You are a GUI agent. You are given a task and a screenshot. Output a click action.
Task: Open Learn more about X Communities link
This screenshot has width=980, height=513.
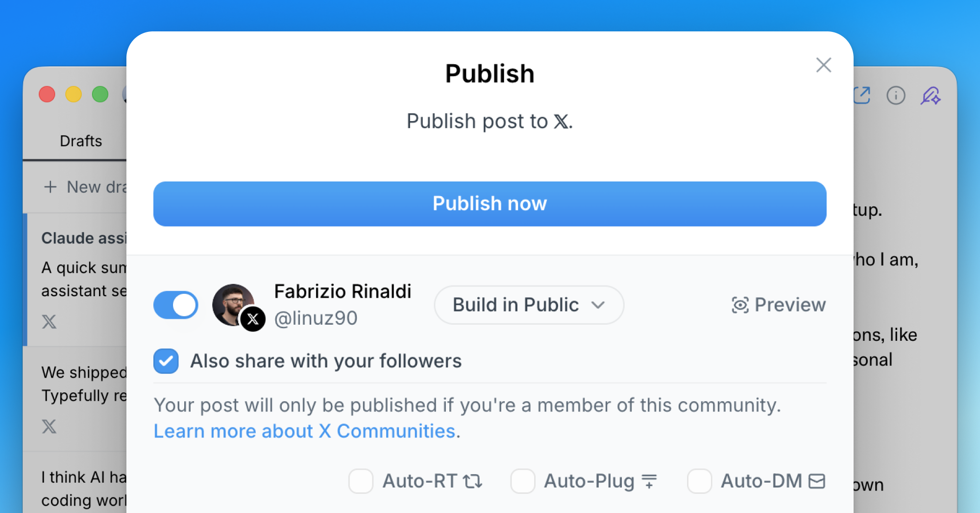(305, 431)
